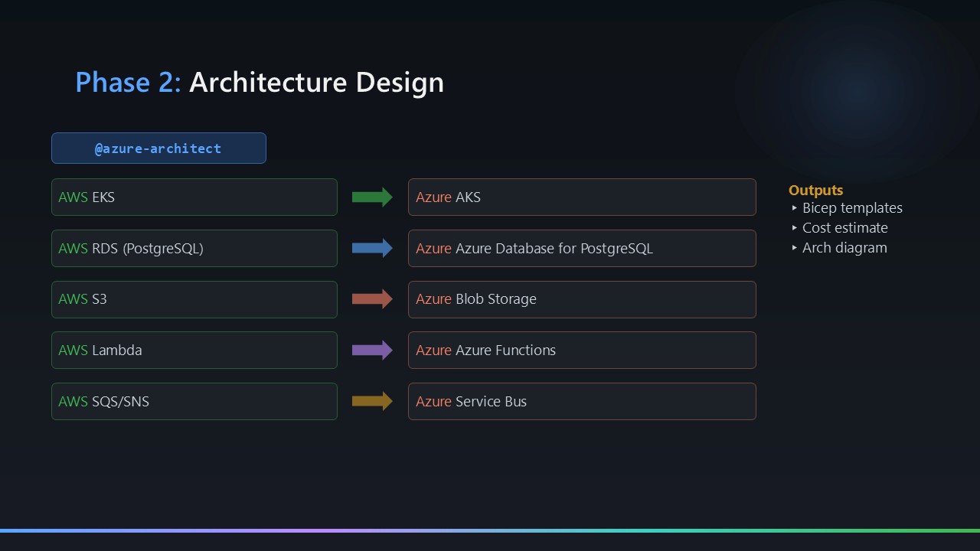The height and width of the screenshot is (551, 980).
Task: Select the Outputs heading text
Action: pos(815,191)
